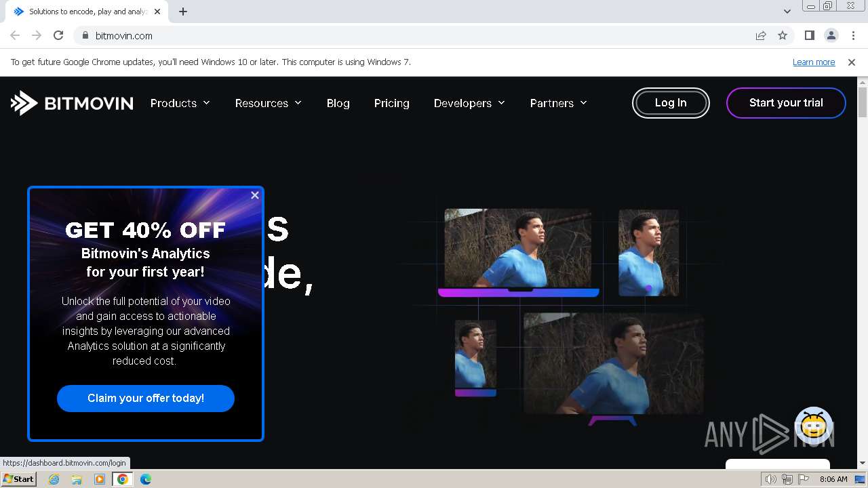Open media player taskbar icon
Screen dimensions: 868x488
[100, 479]
